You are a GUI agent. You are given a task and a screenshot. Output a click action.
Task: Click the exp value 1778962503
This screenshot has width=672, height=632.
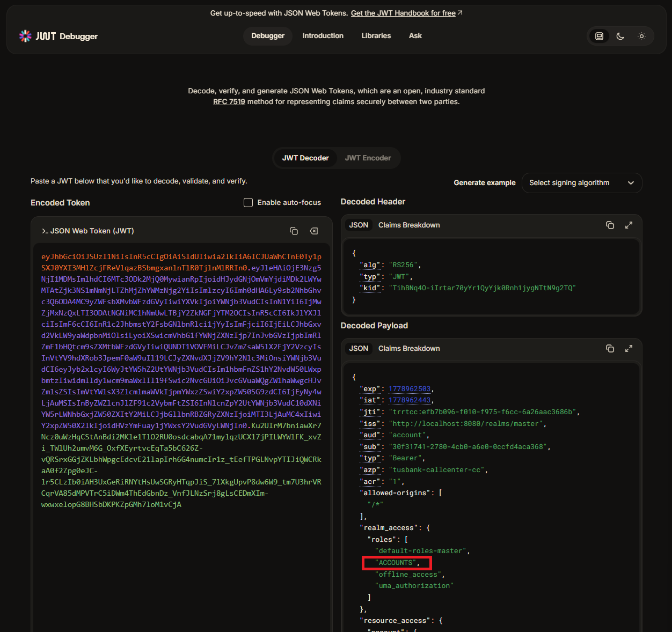point(410,388)
